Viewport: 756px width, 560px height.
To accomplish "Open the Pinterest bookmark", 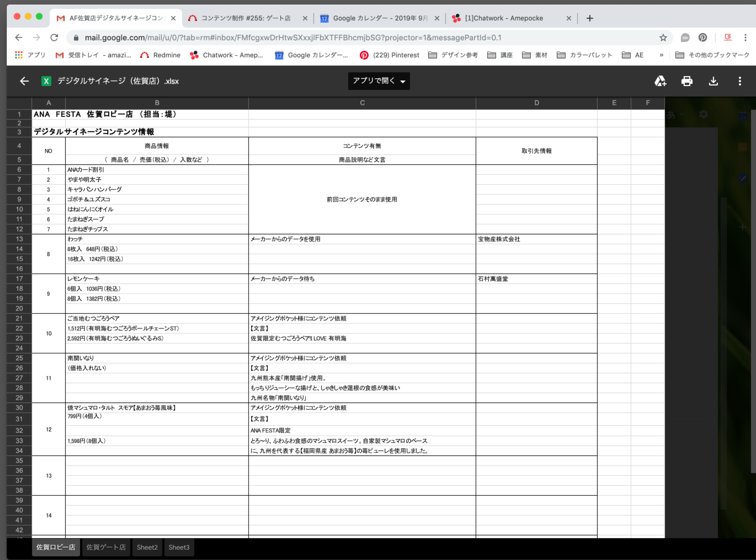I will pos(389,55).
